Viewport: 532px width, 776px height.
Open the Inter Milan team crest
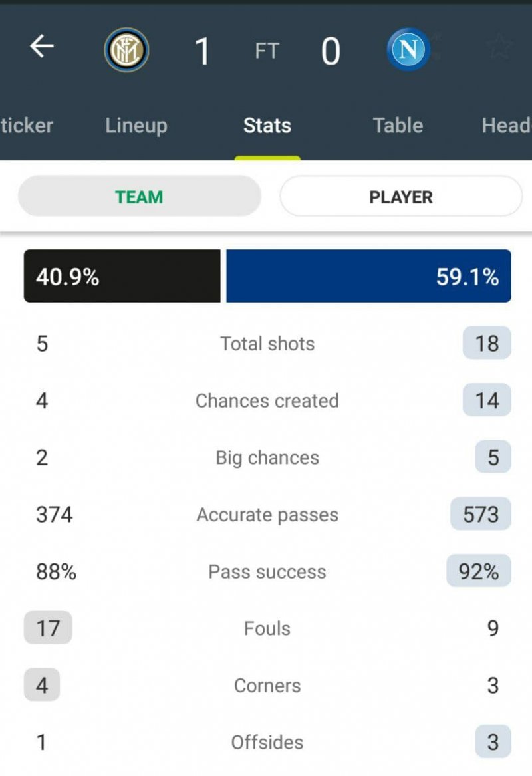(x=126, y=50)
